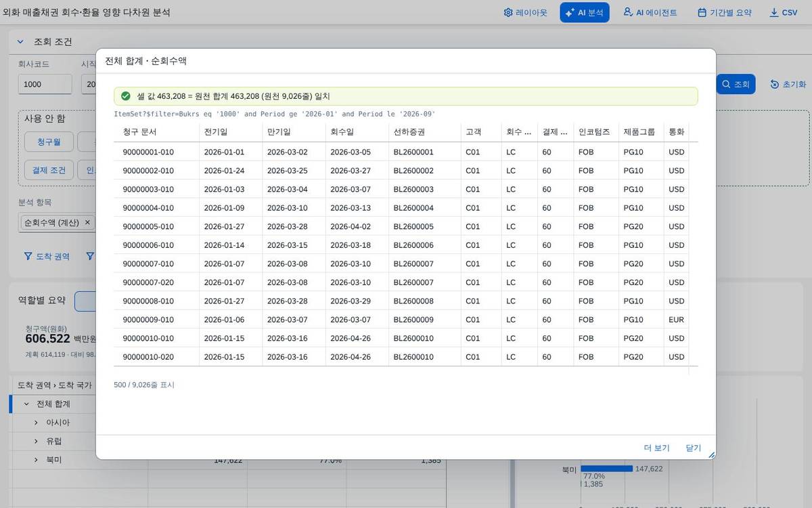
Task: Collapse the 조회 조건 section
Action: click(x=20, y=41)
